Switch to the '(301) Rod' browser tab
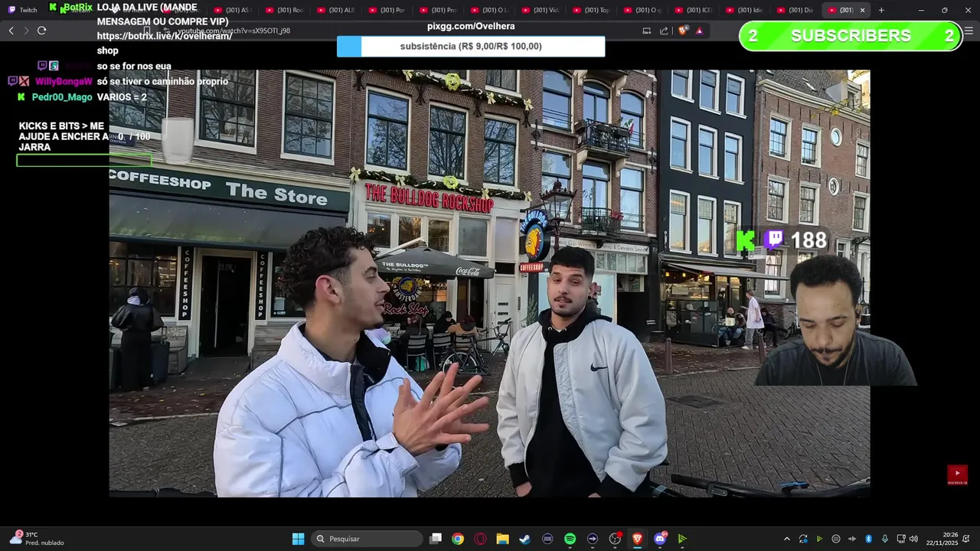Image resolution: width=980 pixels, height=551 pixels. (x=284, y=10)
